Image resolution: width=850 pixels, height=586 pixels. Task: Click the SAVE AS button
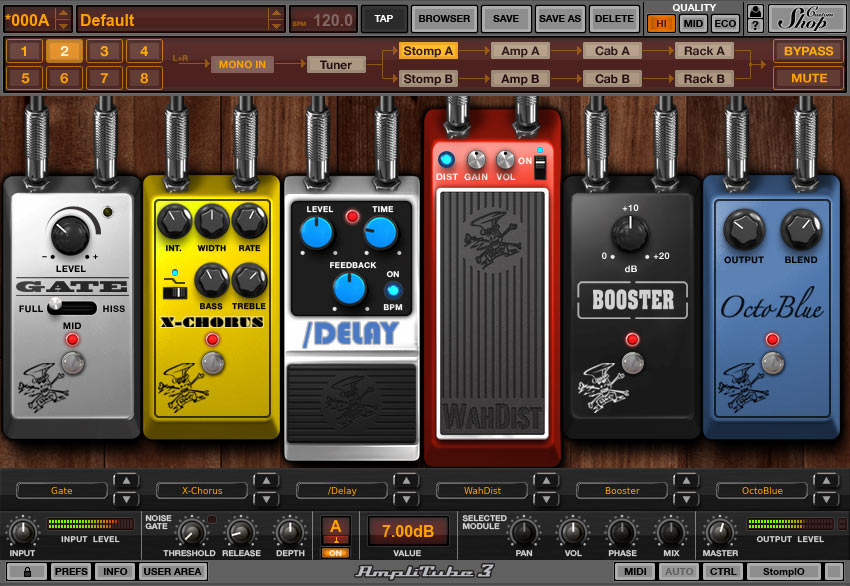click(560, 19)
